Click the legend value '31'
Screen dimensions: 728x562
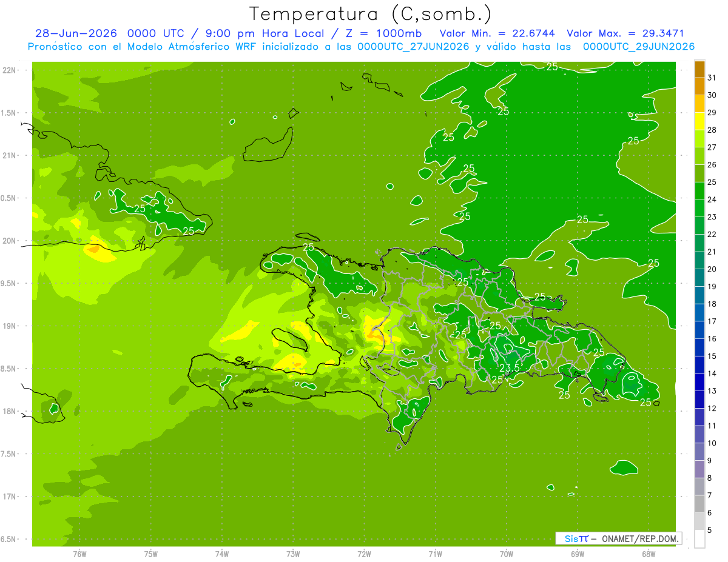click(712, 78)
